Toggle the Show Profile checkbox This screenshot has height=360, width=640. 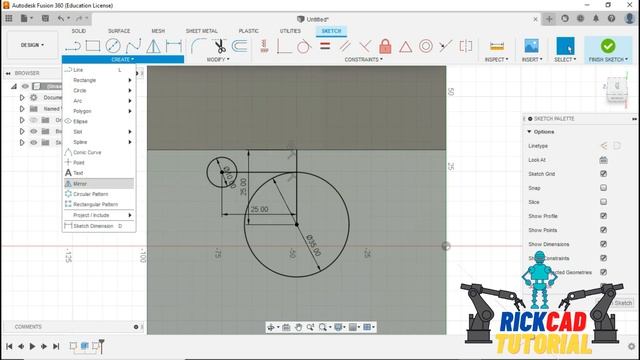tap(604, 216)
